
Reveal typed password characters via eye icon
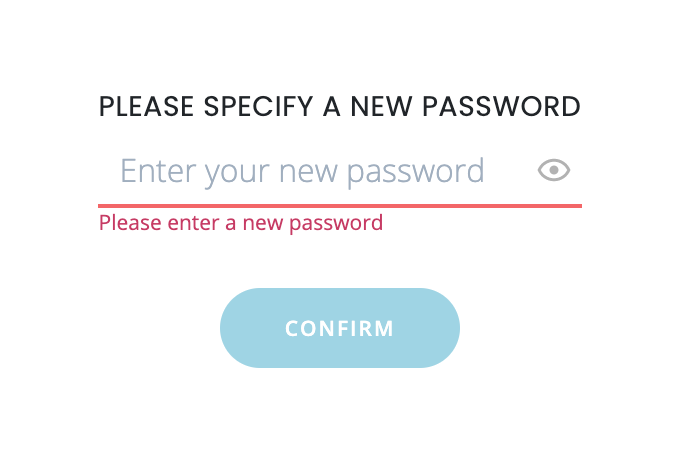click(x=554, y=171)
